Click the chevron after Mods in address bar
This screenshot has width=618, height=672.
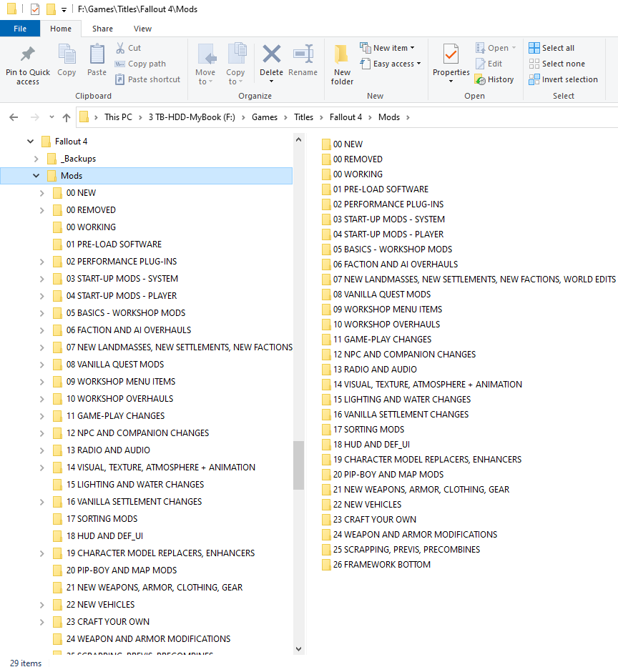click(408, 117)
